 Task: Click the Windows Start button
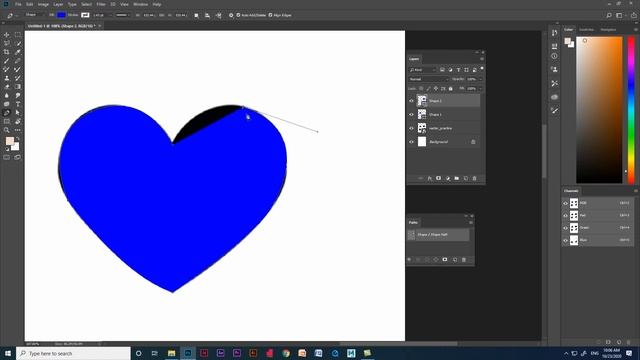pyautogui.click(x=7, y=353)
